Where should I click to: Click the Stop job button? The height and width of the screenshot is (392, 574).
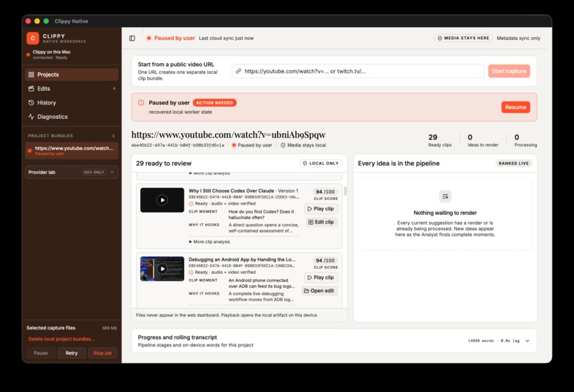coord(103,353)
